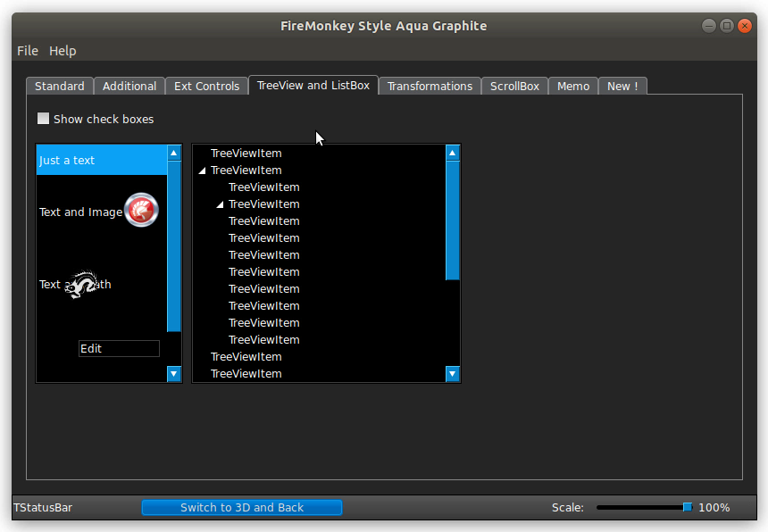Select the topmost TreeViewItem in the tree

point(246,154)
